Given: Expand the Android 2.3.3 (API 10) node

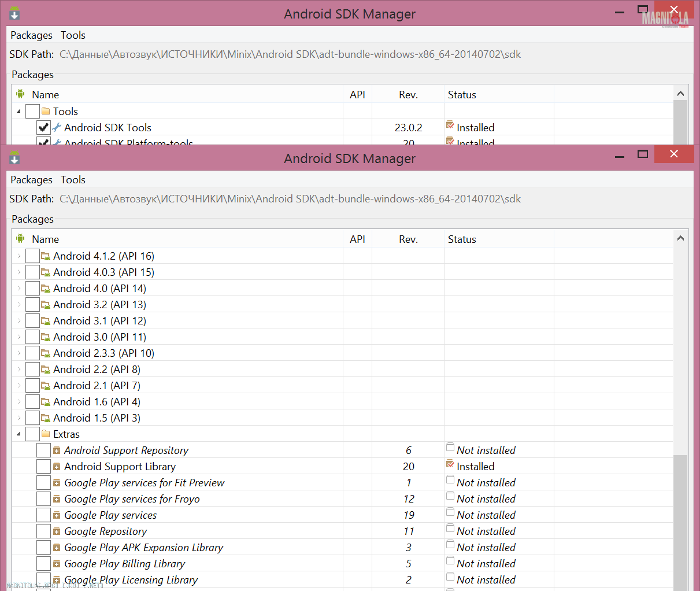Looking at the screenshot, I should (19, 353).
